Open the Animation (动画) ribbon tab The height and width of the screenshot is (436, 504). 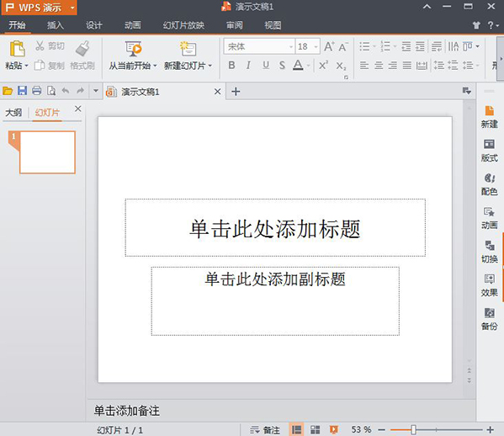[x=132, y=25]
